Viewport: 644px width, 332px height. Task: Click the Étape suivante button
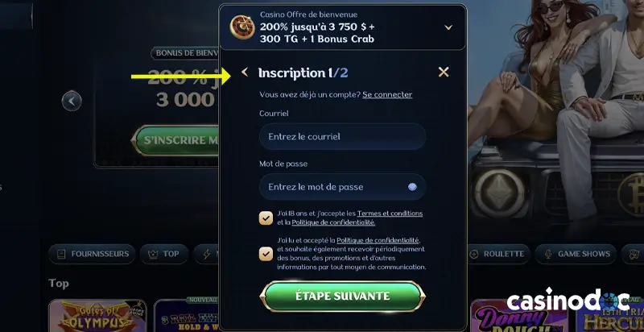click(x=343, y=297)
